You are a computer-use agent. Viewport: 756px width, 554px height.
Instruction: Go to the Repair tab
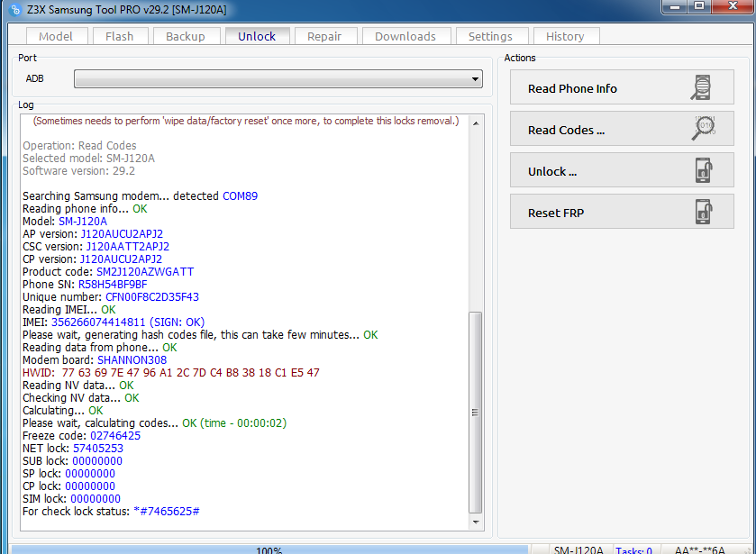pyautogui.click(x=324, y=36)
